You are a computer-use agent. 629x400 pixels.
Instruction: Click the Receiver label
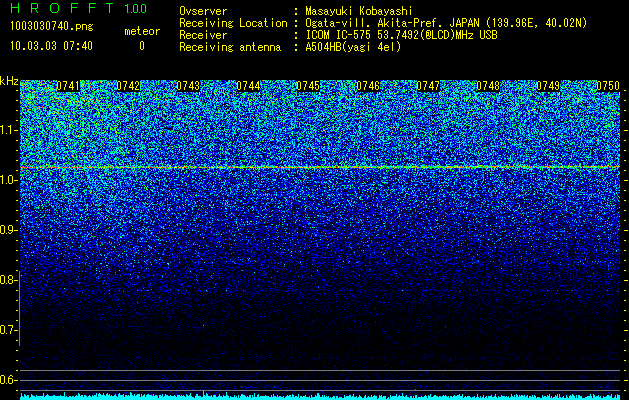pyautogui.click(x=203, y=35)
